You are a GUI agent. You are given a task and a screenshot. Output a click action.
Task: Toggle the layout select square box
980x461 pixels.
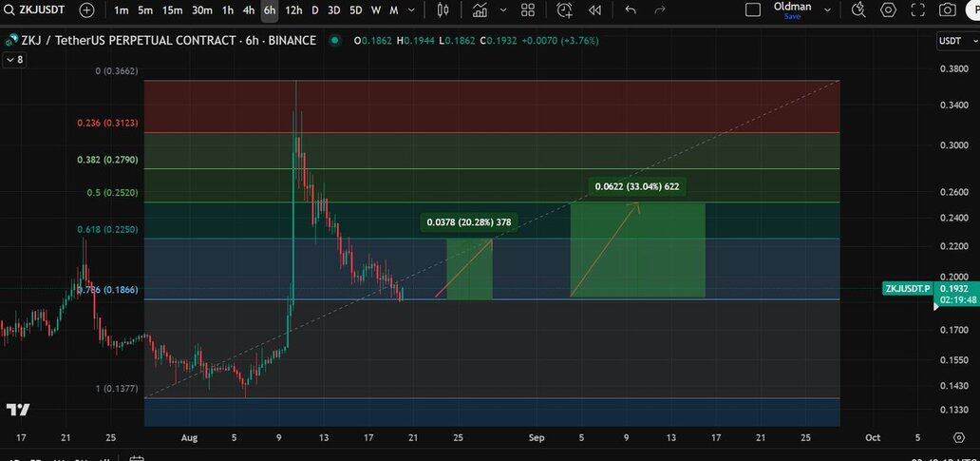(753, 10)
